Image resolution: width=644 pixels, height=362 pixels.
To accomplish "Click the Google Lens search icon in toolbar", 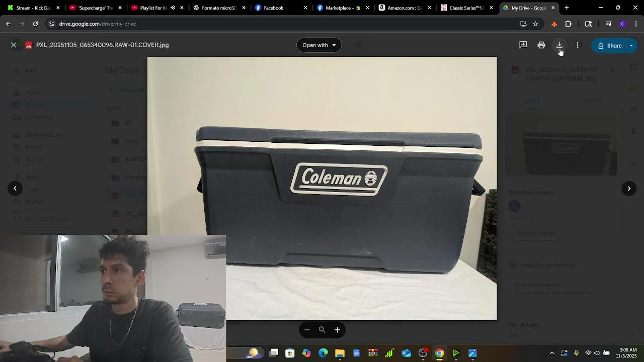I will tap(588, 24).
